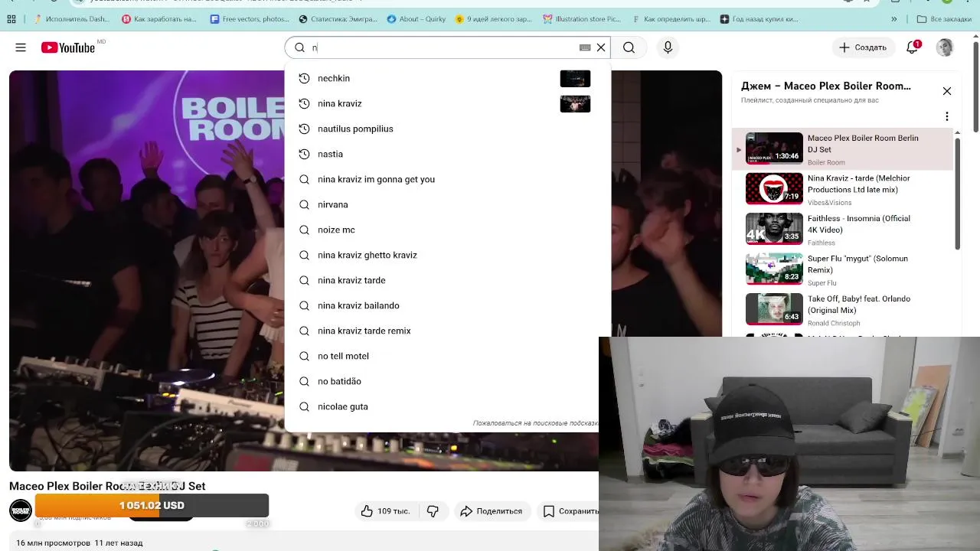The image size is (980, 551).
Task: Open the Статистика: Эмигра bookmark
Action: (x=338, y=19)
